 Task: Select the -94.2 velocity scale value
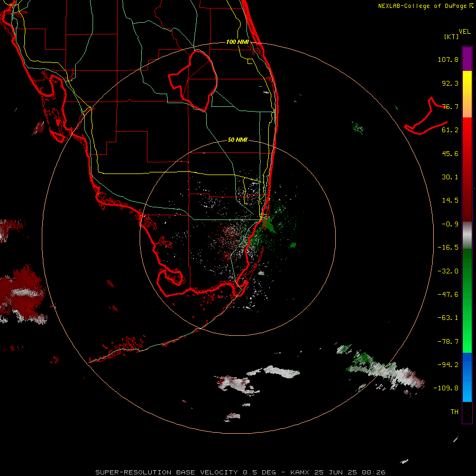click(x=448, y=365)
